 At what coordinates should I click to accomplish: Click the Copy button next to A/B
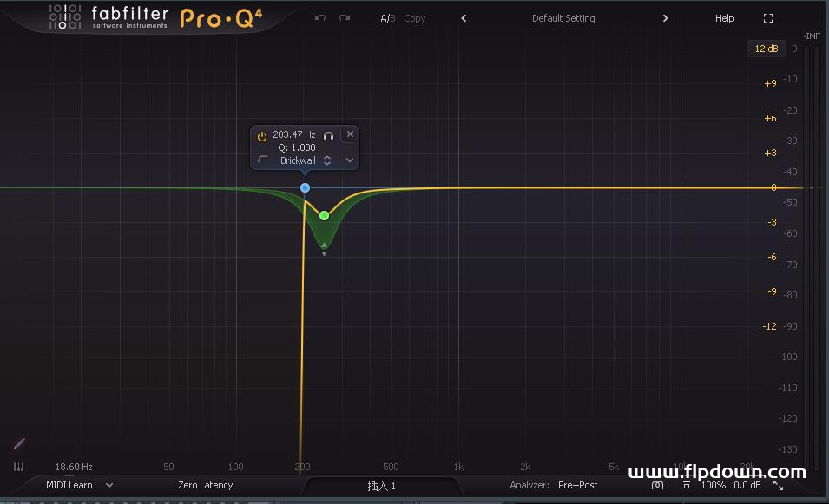415,18
